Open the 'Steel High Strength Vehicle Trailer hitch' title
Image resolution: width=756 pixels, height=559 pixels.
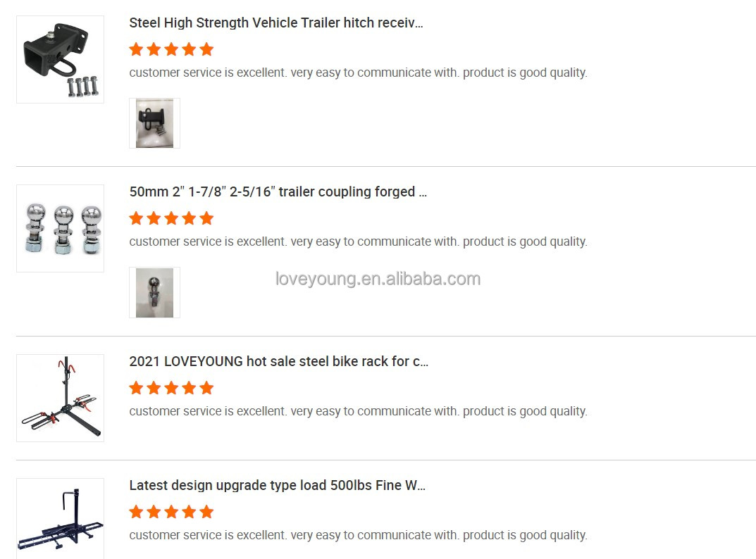pyautogui.click(x=275, y=23)
